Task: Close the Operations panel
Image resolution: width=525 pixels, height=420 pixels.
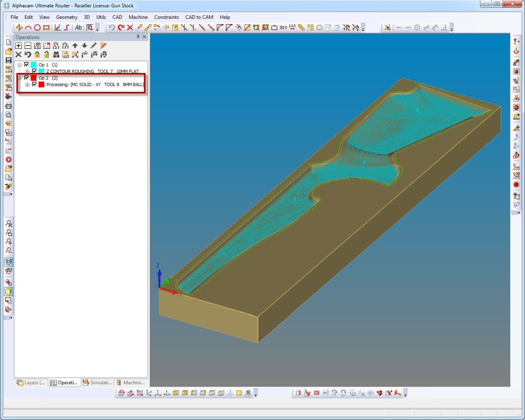Action: [144, 37]
